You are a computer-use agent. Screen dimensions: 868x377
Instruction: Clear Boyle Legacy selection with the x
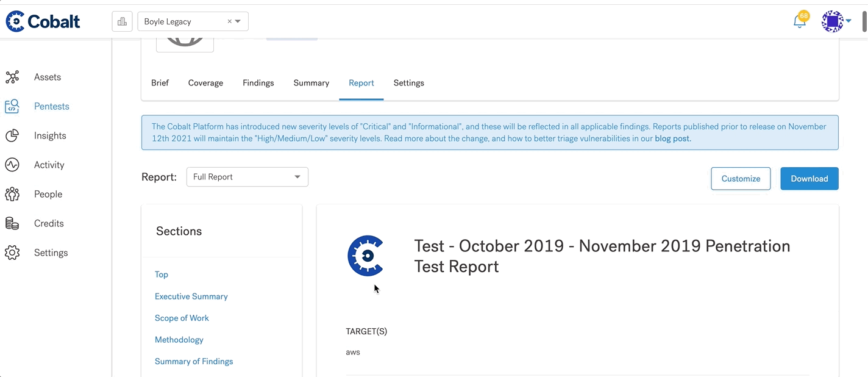[230, 21]
